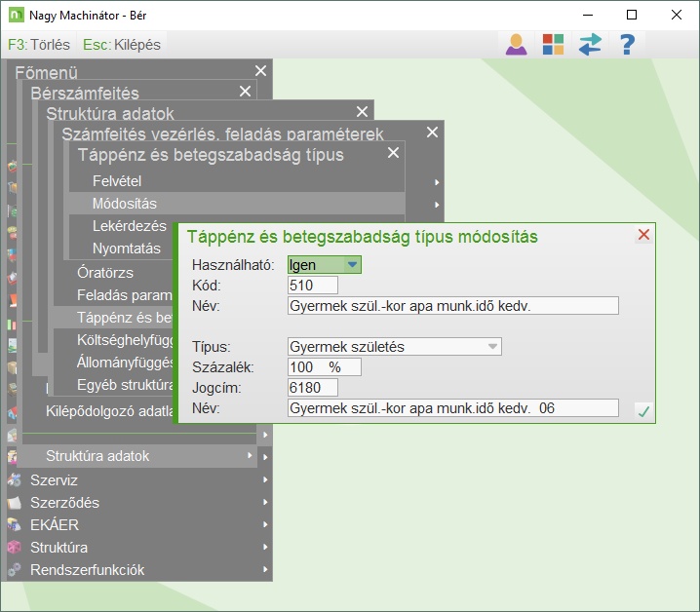
Task: Click the Szerződés paper icon
Action: coord(14,503)
